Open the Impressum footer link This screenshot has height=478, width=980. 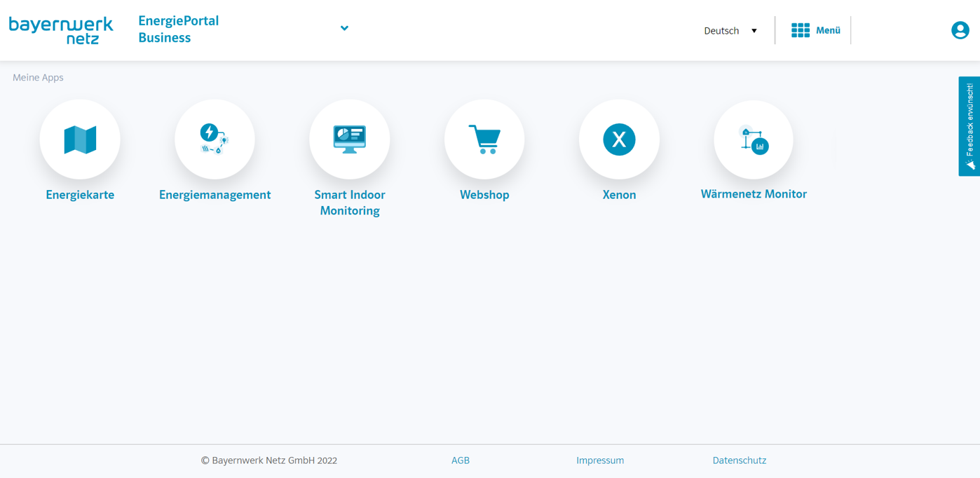coord(600,460)
